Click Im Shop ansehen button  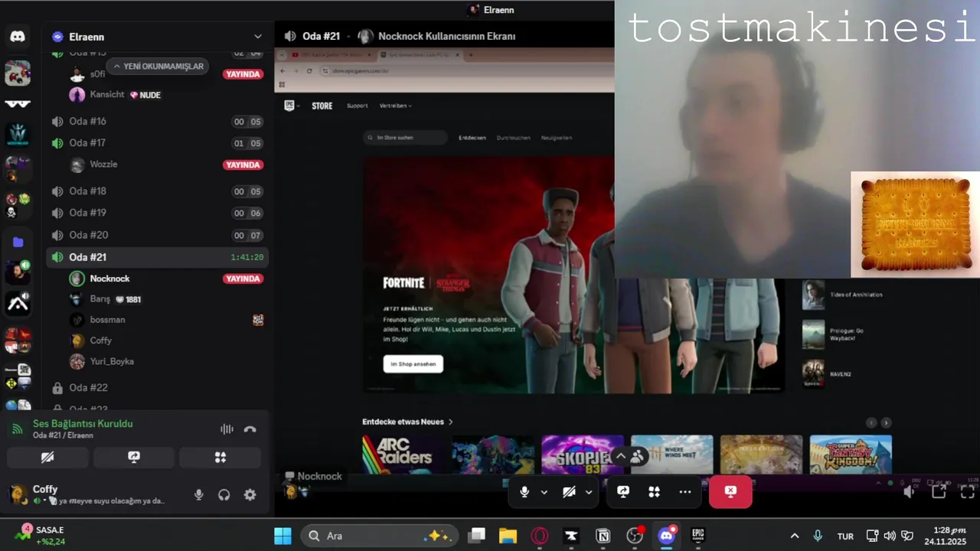click(413, 364)
